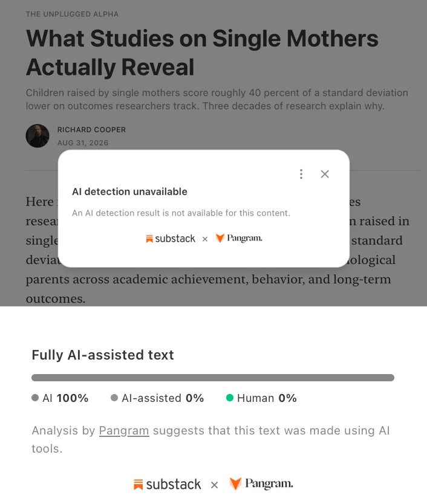Select the AI 100% legend dot
Screen dimensions: 427x504
click(x=35, y=398)
